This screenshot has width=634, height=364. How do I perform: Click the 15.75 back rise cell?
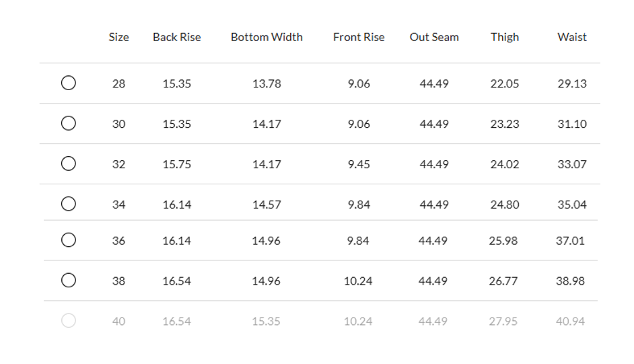(x=176, y=164)
